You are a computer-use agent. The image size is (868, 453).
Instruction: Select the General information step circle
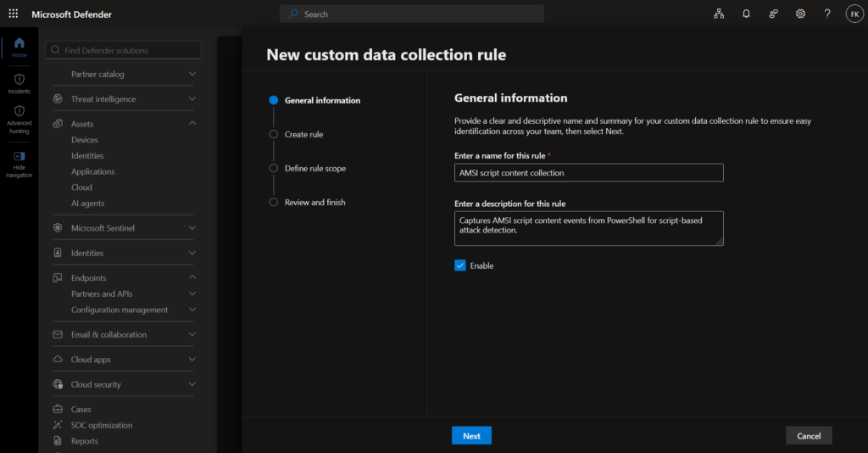pos(274,100)
